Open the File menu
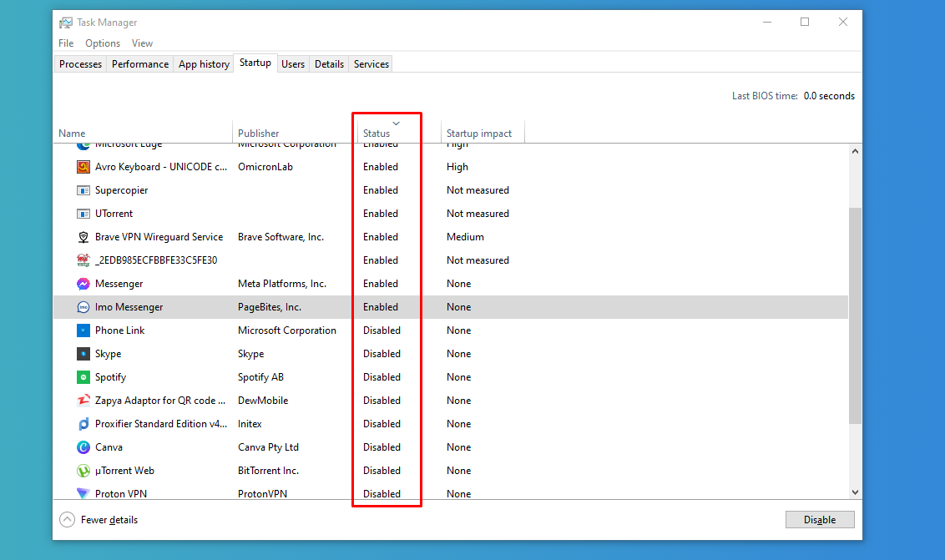The width and height of the screenshot is (945, 560). point(66,43)
